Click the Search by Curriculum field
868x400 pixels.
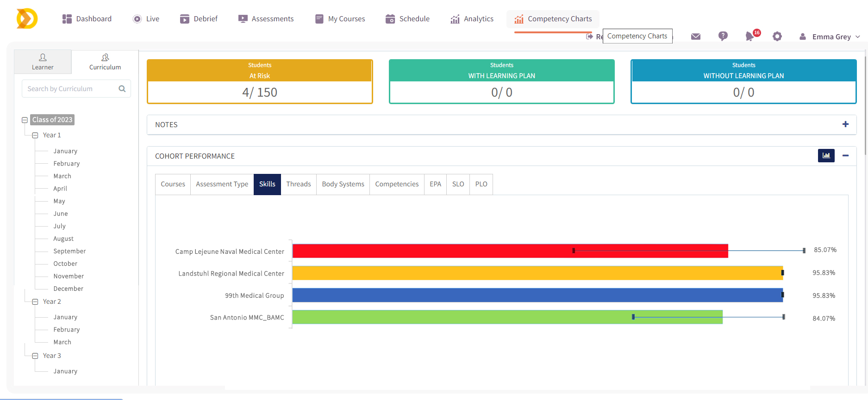pos(69,89)
